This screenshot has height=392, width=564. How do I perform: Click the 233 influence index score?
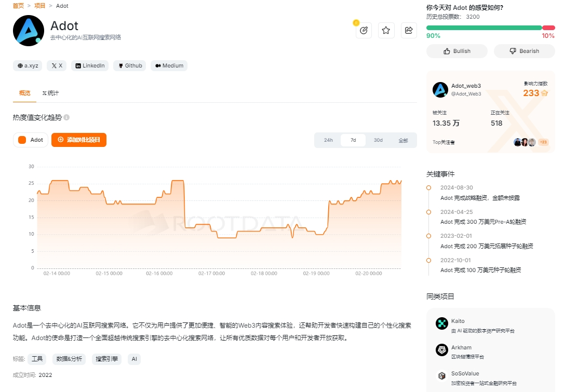(x=531, y=93)
